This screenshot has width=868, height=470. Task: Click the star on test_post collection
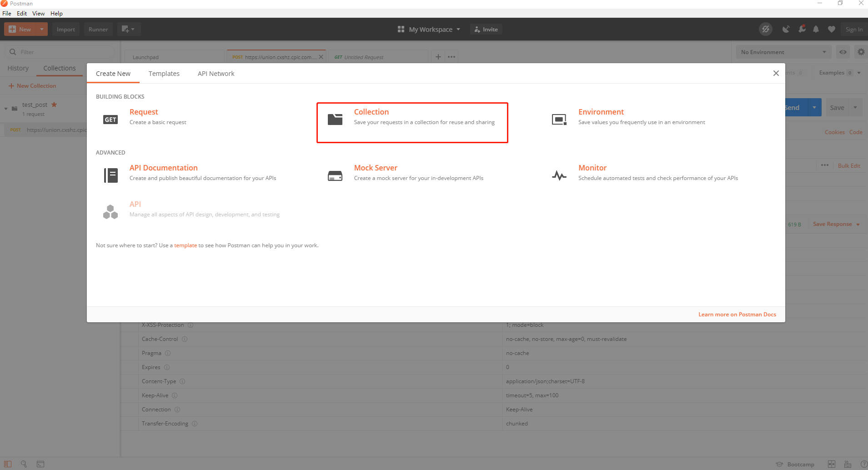point(54,105)
